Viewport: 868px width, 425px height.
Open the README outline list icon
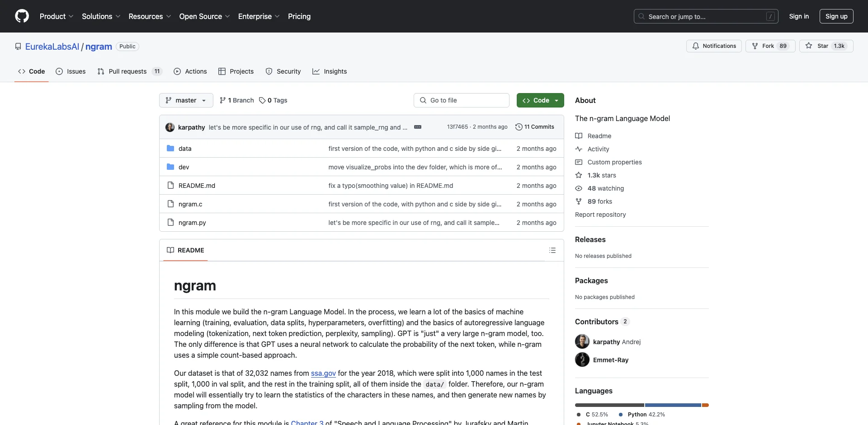point(552,250)
